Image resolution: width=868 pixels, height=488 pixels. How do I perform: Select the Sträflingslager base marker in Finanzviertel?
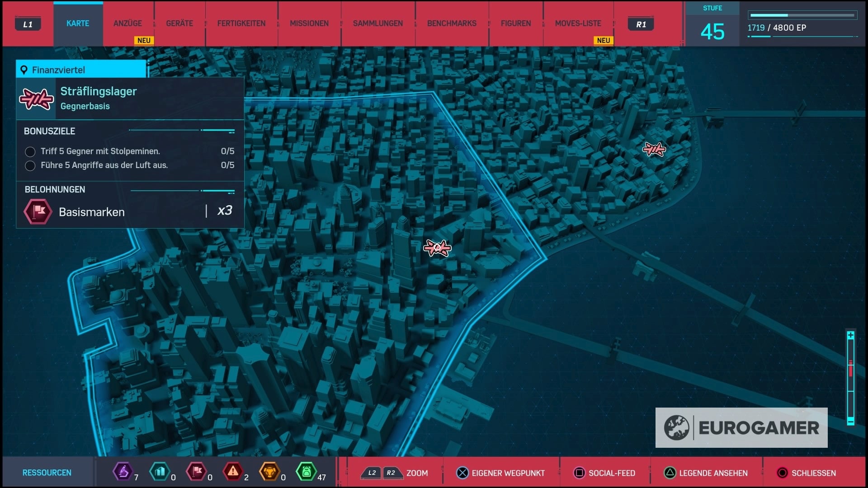[437, 248]
